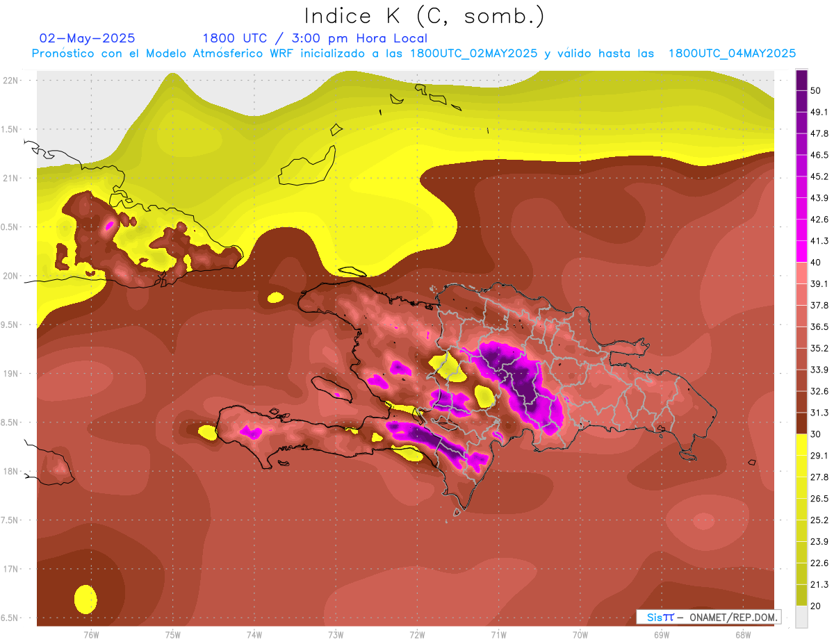Click the '42.6' legend value
The width and height of the screenshot is (834, 644).
pos(819,220)
